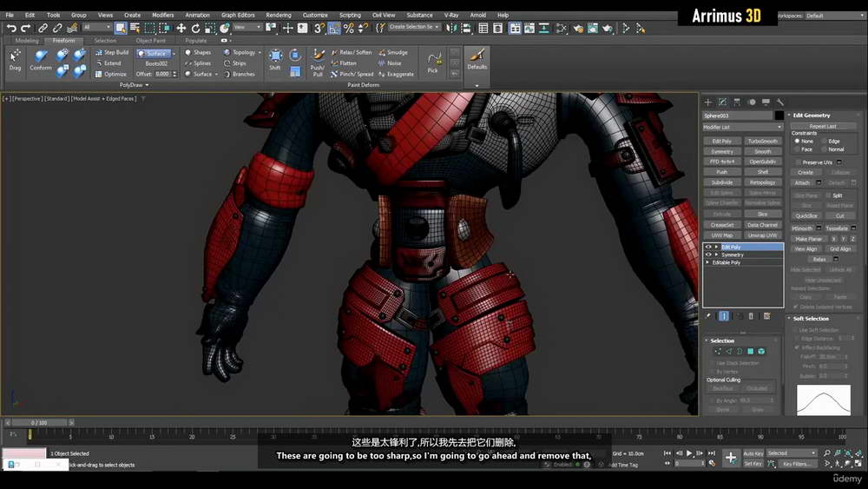
Task: Select Element sub-object selection icon
Action: (x=762, y=351)
